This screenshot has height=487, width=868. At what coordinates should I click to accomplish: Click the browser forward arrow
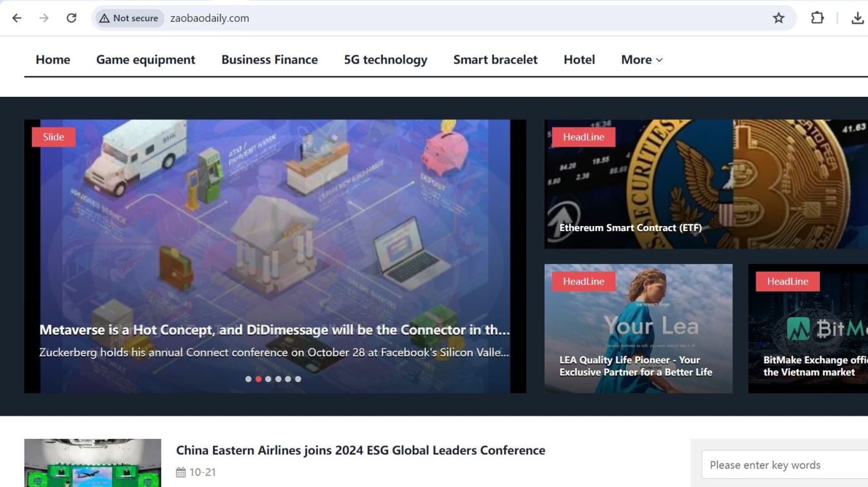point(44,18)
